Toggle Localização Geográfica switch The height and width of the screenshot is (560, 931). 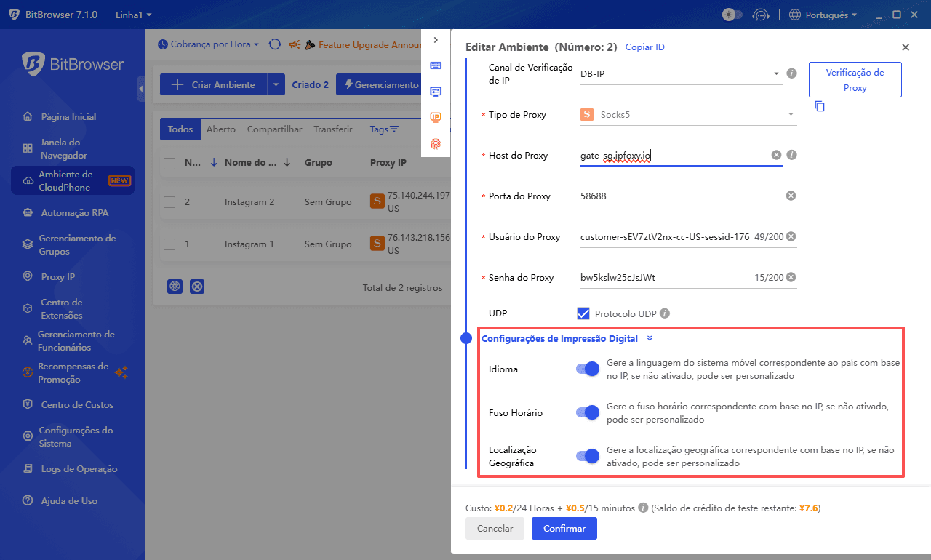click(x=587, y=456)
